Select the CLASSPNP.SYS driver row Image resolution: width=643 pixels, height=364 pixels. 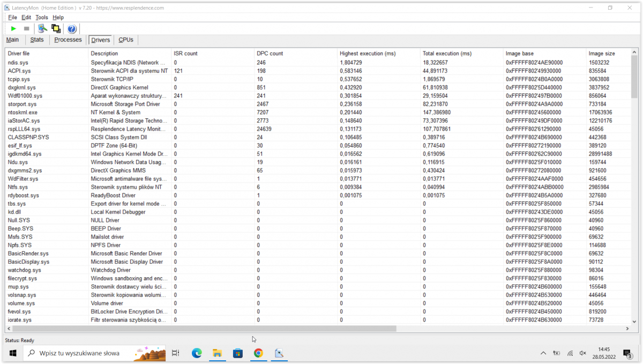[318, 137]
